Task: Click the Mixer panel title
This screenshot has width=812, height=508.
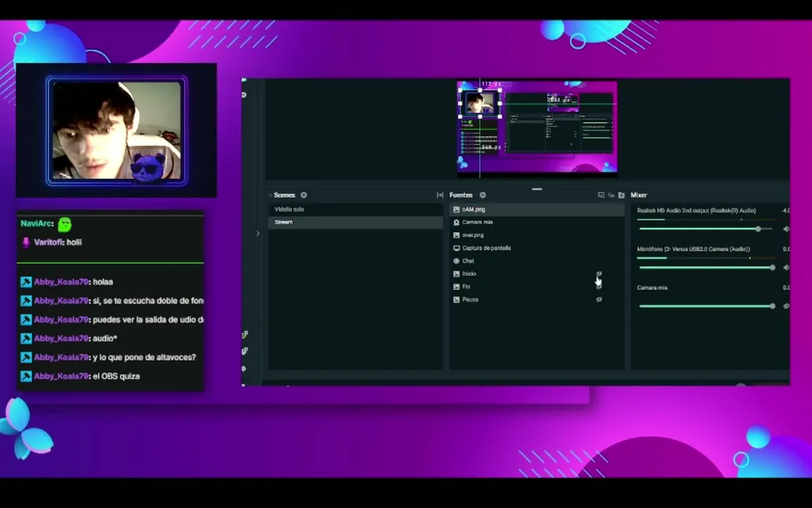Action: [639, 195]
